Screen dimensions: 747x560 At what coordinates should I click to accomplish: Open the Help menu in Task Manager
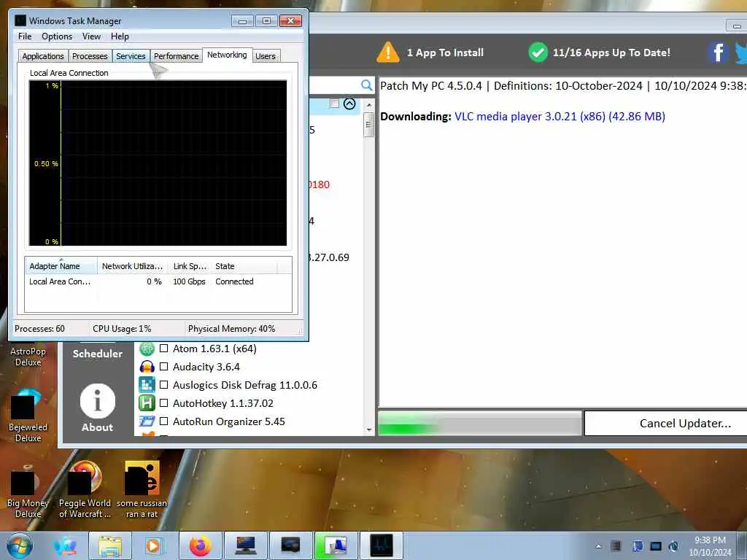(x=120, y=36)
